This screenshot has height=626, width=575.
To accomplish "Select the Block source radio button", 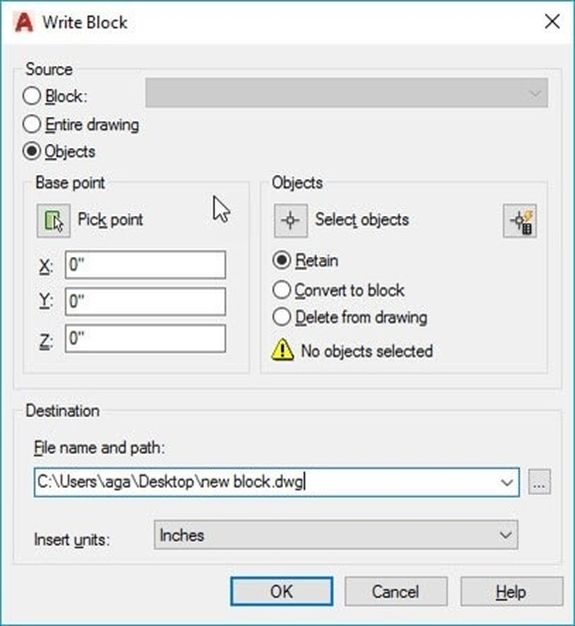I will point(32,96).
